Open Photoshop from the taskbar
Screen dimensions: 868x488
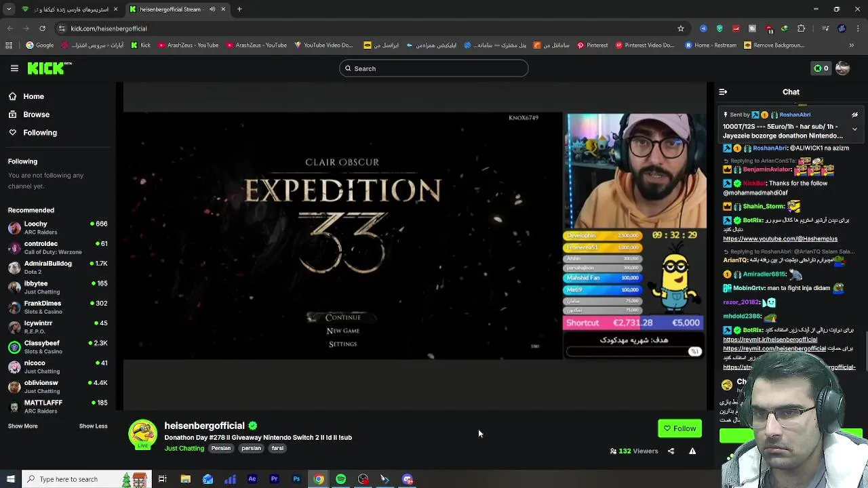tap(296, 479)
